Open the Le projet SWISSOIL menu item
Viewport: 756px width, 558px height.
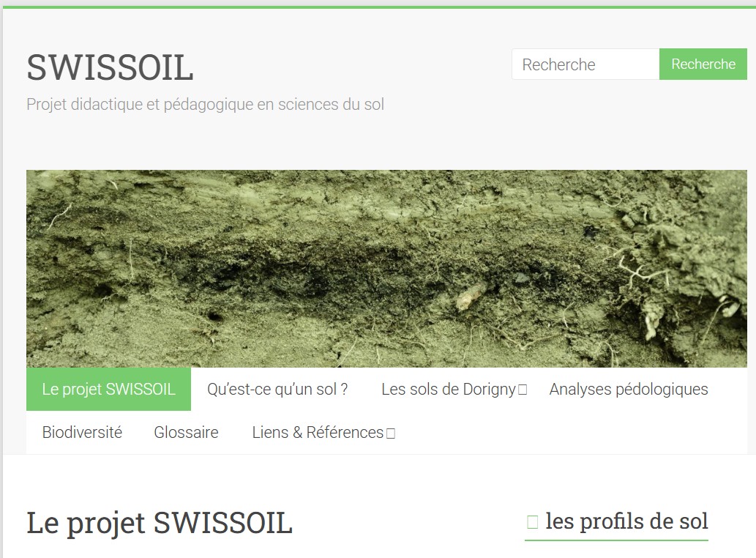click(x=108, y=389)
